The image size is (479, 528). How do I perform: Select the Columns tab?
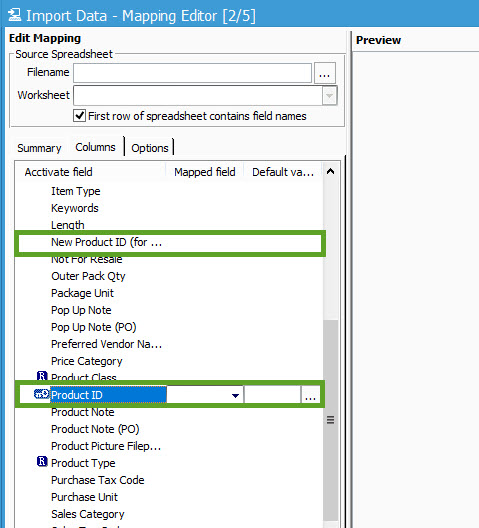pos(95,147)
